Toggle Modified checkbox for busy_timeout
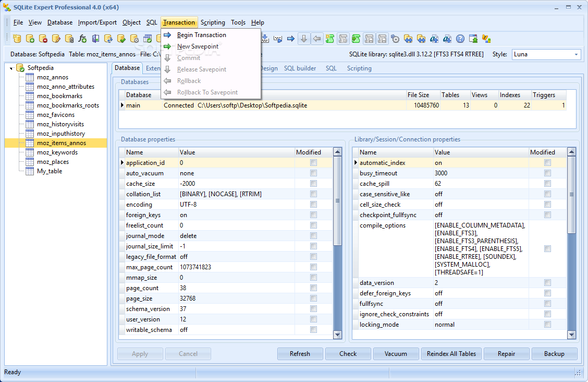The height and width of the screenshot is (382, 588). coord(547,173)
